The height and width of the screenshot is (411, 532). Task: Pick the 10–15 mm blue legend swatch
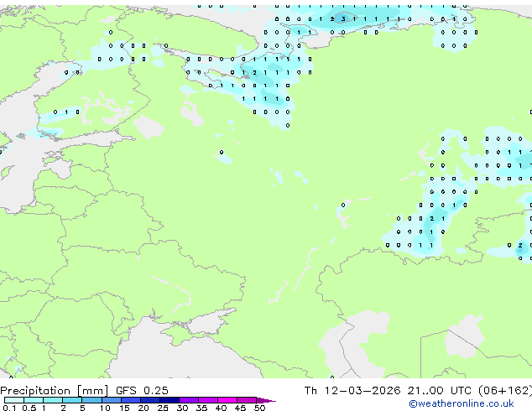coord(112,400)
